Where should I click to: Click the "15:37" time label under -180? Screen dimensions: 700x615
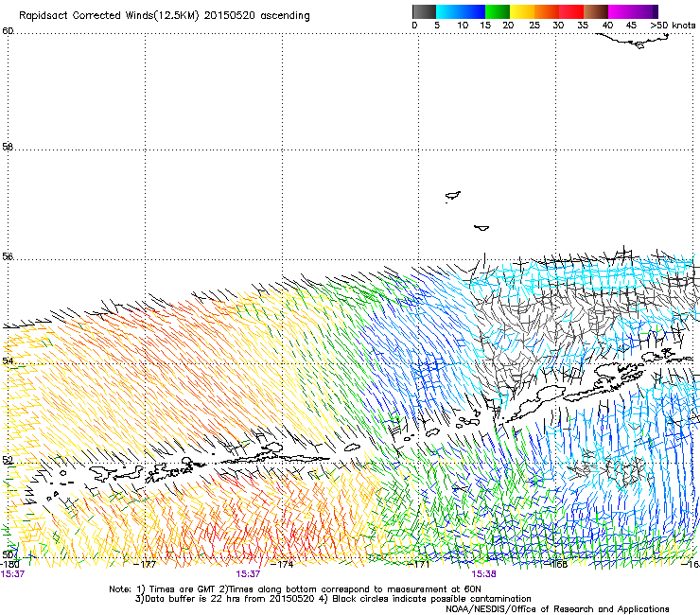coord(12,574)
